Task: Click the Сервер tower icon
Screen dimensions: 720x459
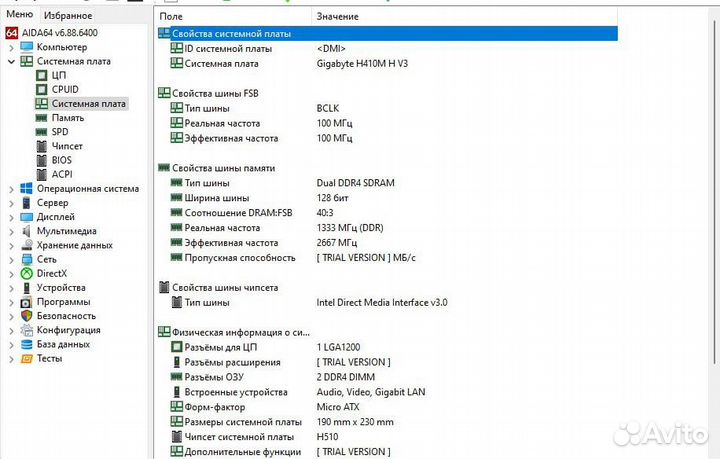Action: [x=27, y=203]
